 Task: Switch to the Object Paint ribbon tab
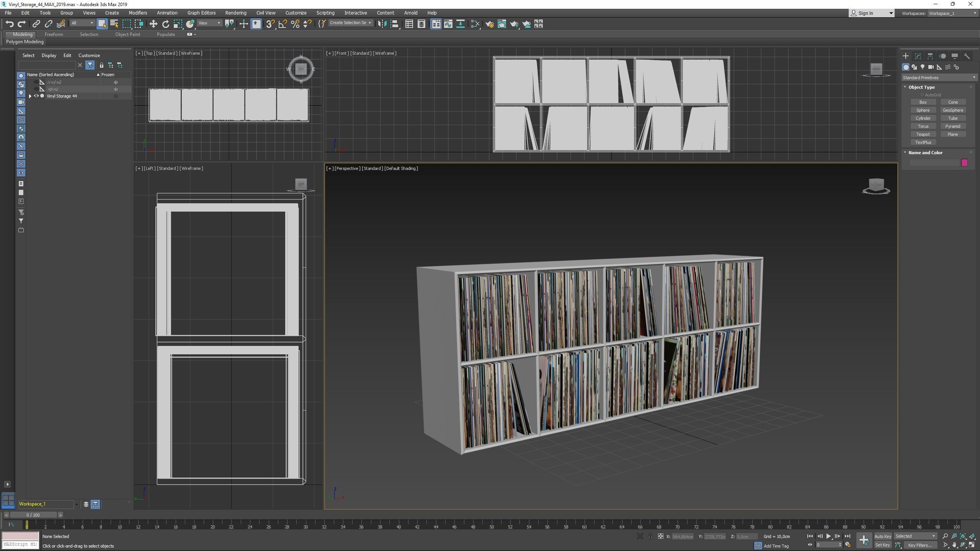point(127,34)
